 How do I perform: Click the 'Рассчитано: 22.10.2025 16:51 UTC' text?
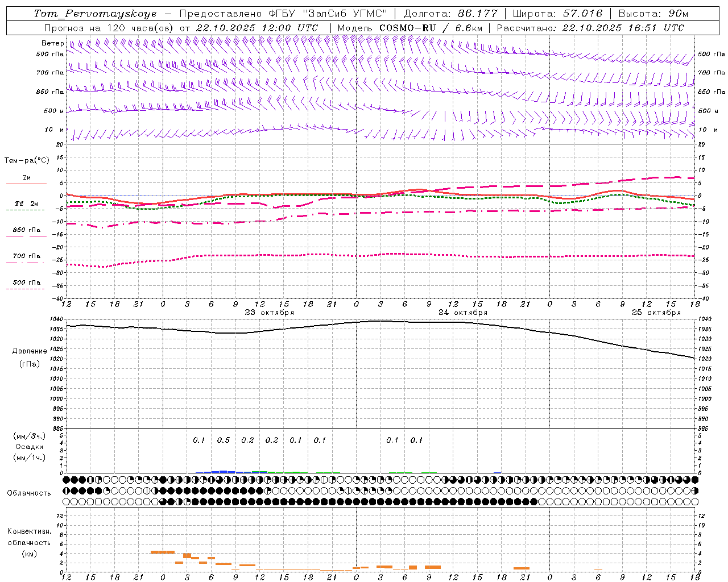click(590, 28)
